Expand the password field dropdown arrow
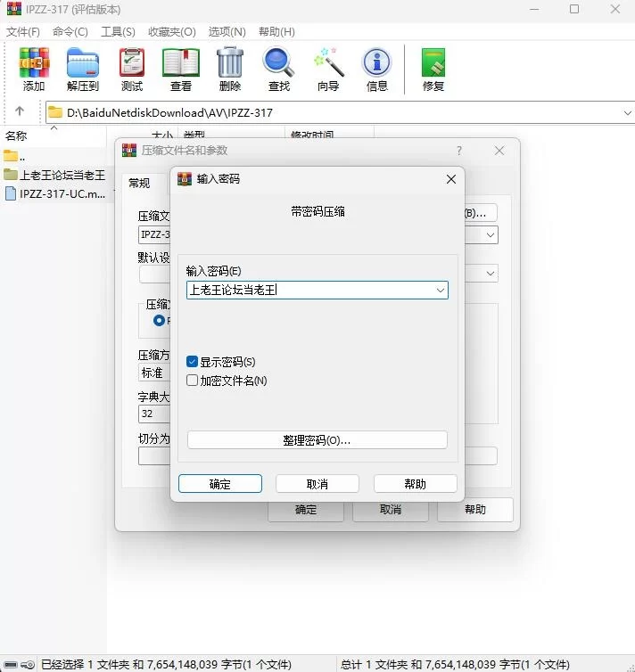Image resolution: width=635 pixels, height=672 pixels. (x=440, y=291)
